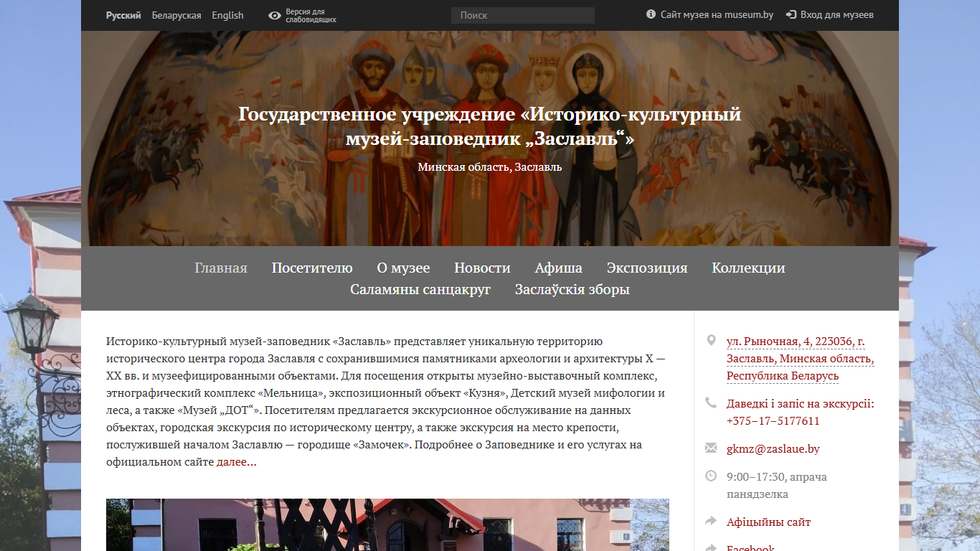The height and width of the screenshot is (551, 980).
Task: Switch language to English
Action: click(x=227, y=15)
